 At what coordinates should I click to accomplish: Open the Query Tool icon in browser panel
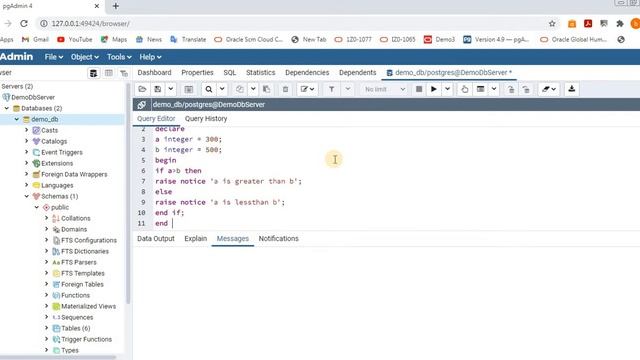[93, 73]
